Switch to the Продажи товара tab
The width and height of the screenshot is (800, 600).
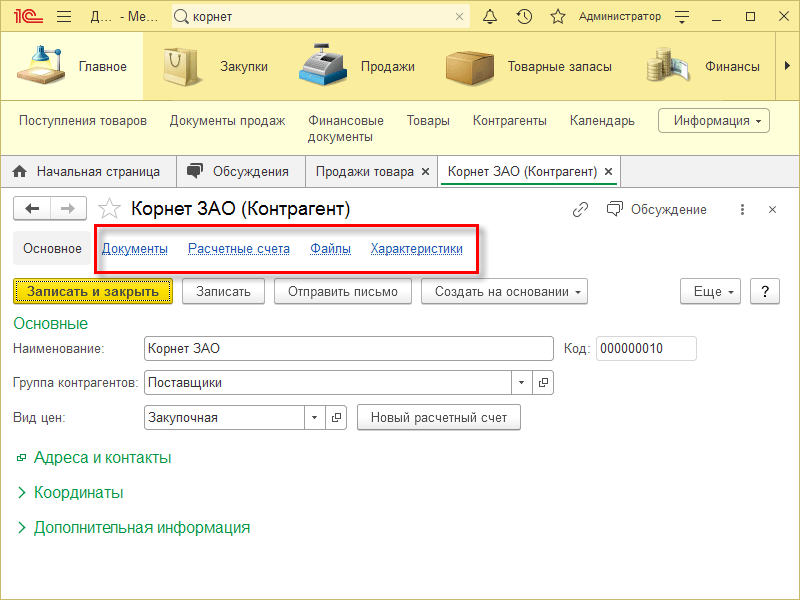pos(364,172)
